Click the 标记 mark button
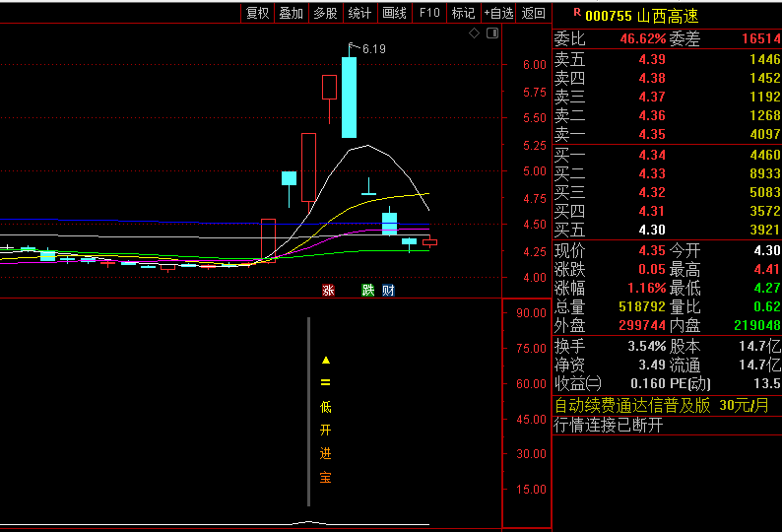This screenshot has width=782, height=532. (x=463, y=13)
